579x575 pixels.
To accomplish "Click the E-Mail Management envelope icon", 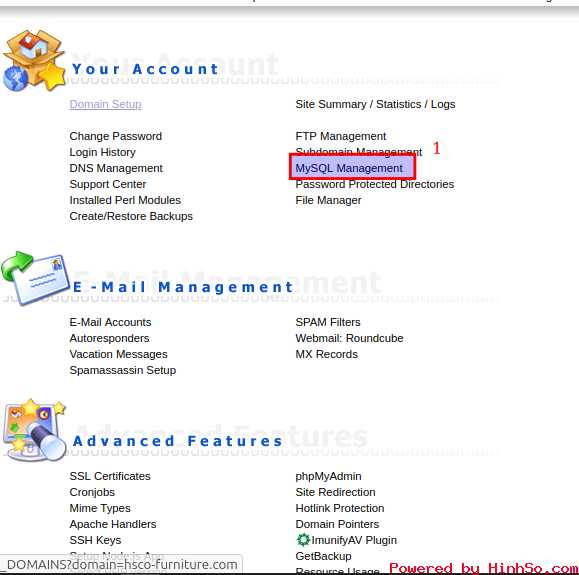I will click(x=35, y=279).
